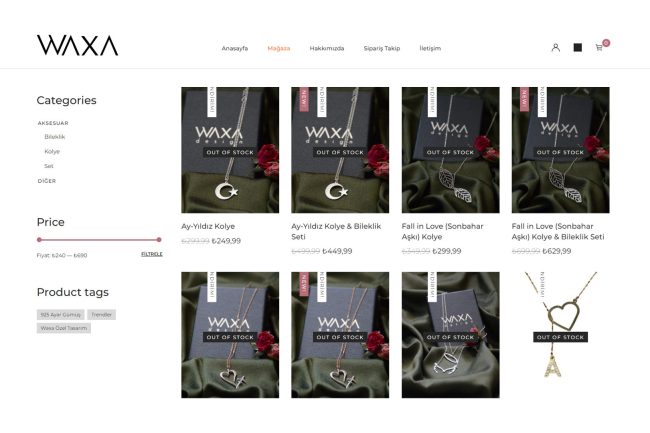The image size is (650, 433).
Task: Open Sipariş Takip in the navigation
Action: pyautogui.click(x=382, y=48)
